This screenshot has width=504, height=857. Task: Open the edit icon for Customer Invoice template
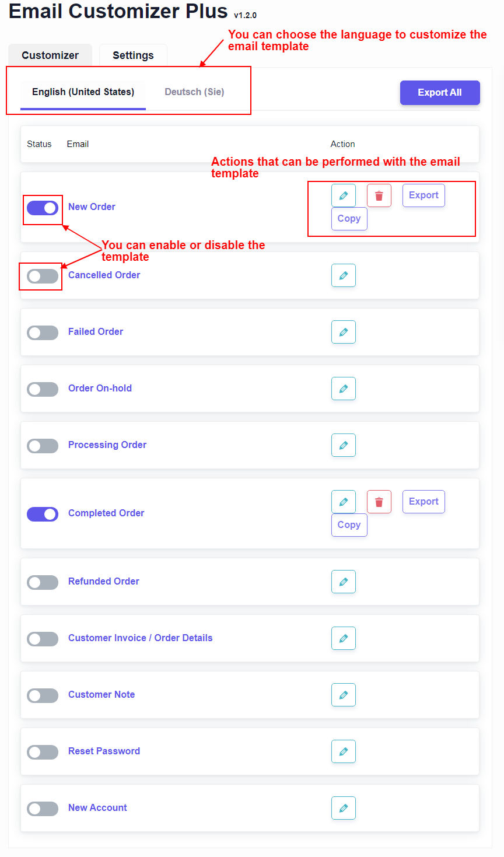(x=343, y=638)
